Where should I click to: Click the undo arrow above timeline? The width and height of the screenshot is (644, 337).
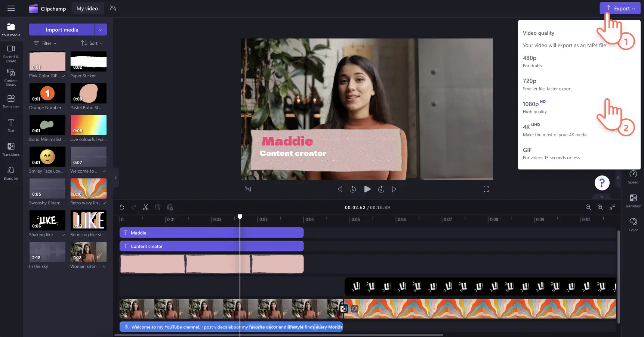click(x=122, y=207)
